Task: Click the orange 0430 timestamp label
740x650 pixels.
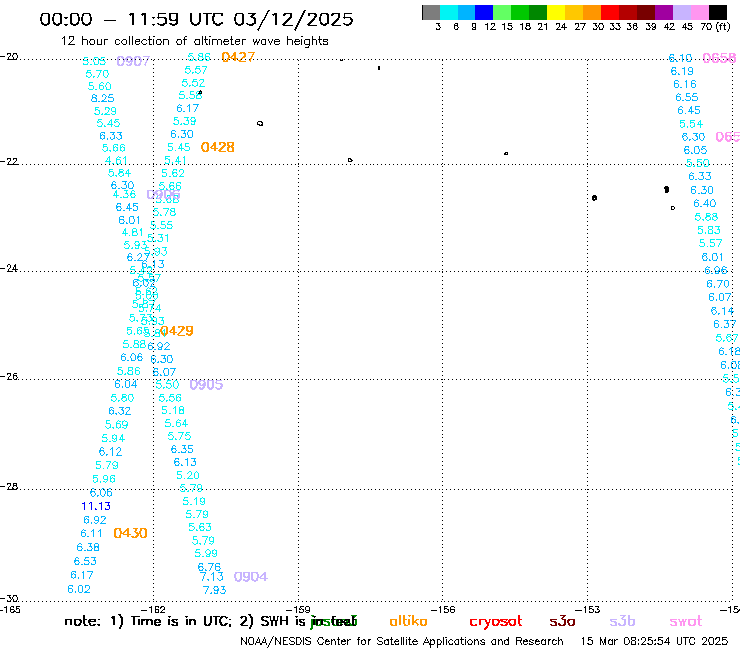Action: (x=130, y=533)
